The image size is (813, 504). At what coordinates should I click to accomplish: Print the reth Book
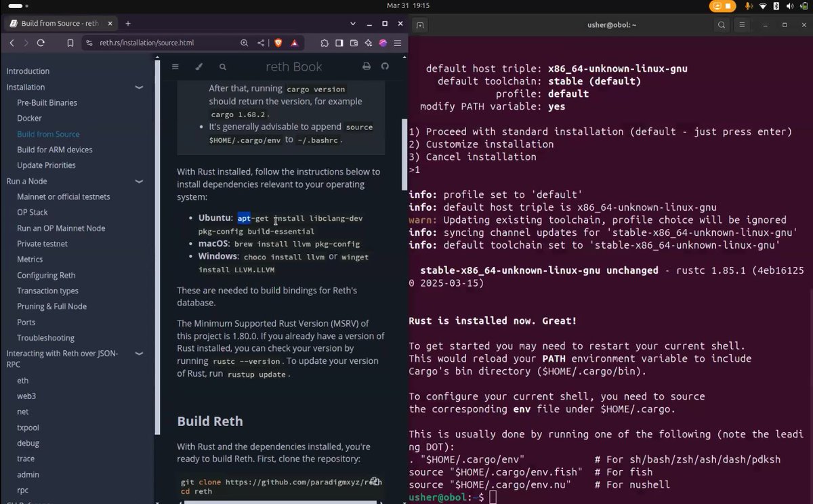(367, 66)
